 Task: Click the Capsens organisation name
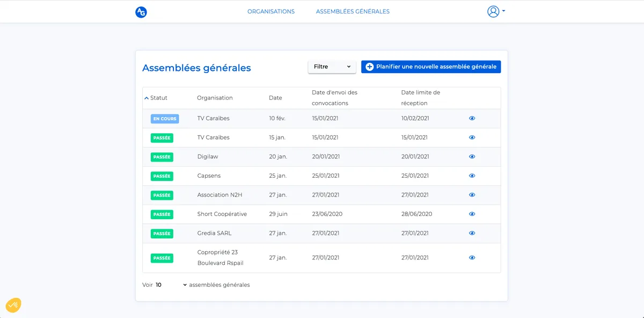(209, 176)
